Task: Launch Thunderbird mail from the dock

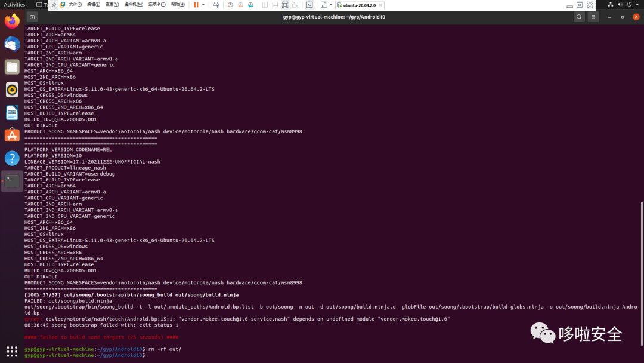Action: pyautogui.click(x=12, y=44)
